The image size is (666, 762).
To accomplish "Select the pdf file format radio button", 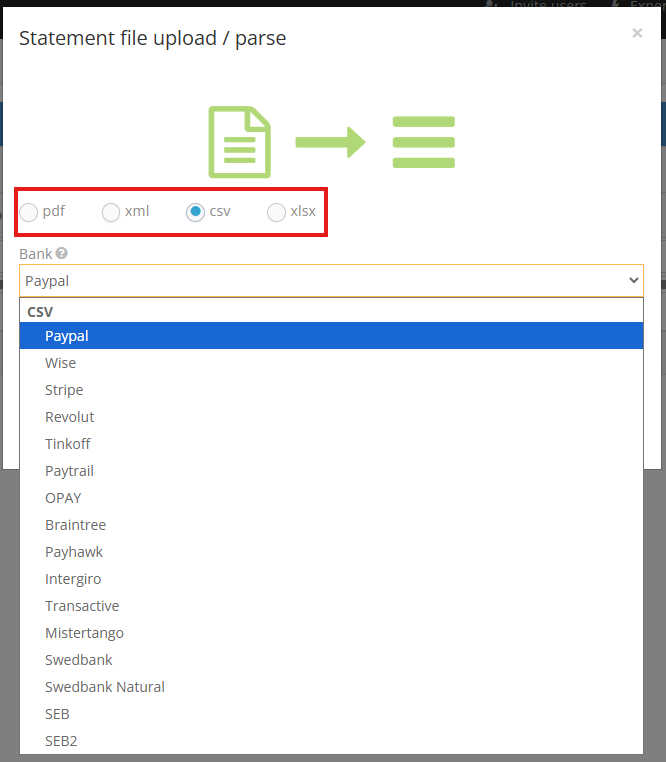I will tap(29, 212).
